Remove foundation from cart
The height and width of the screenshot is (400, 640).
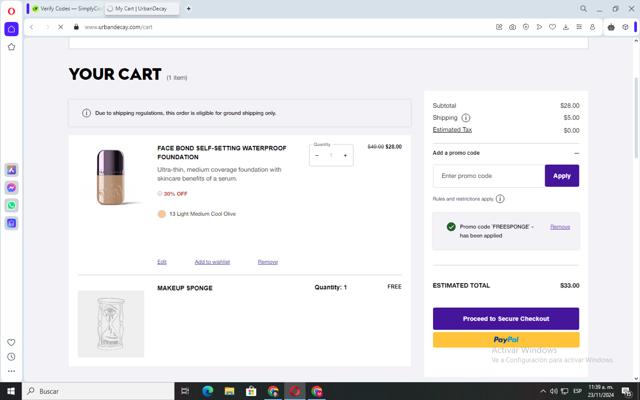(268, 262)
